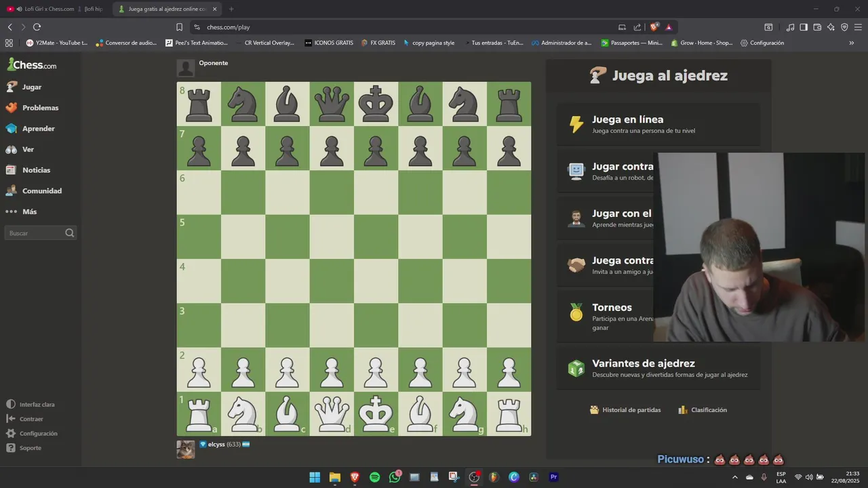Open Historial de partidas
Viewport: 868px width, 488px height.
point(625,410)
